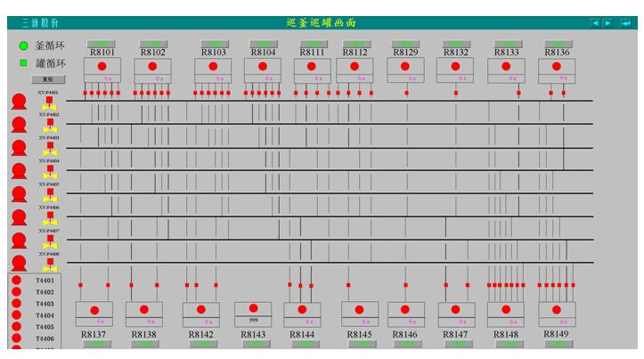
Task: Click the red indicator inside reactor R8101
Action: point(102,66)
